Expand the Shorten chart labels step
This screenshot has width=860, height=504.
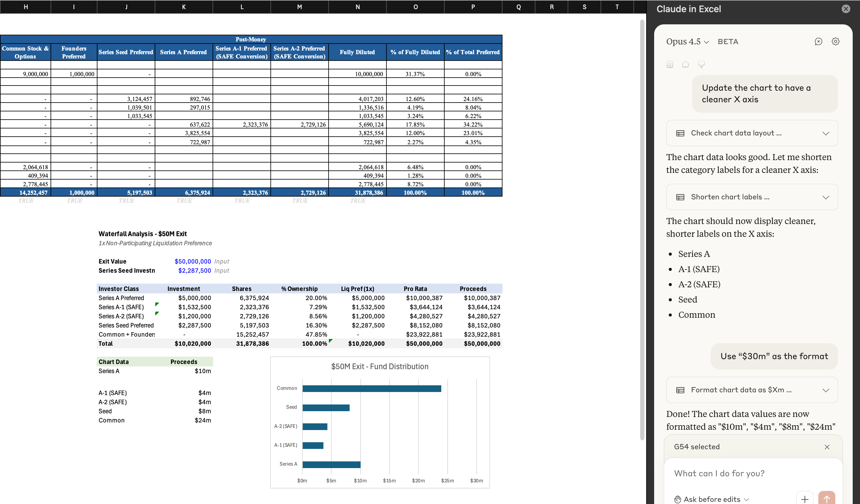point(826,197)
